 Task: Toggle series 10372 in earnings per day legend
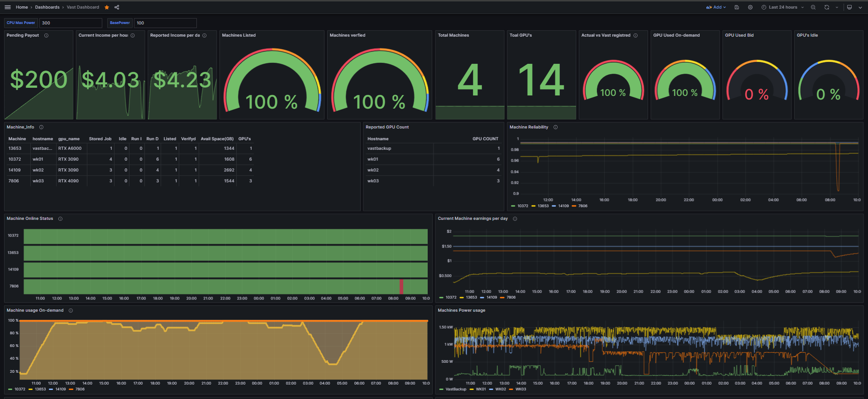[x=451, y=297]
